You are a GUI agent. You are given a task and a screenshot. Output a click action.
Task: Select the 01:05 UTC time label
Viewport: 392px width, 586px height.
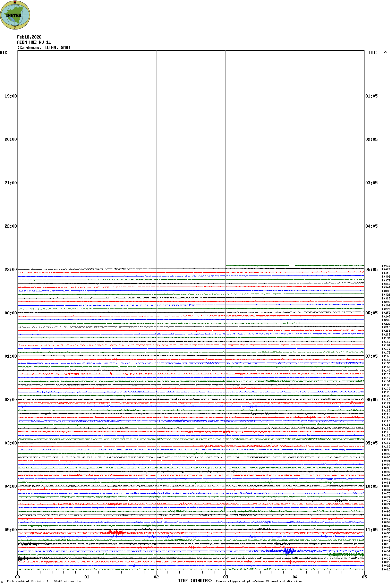pyautogui.click(x=372, y=96)
